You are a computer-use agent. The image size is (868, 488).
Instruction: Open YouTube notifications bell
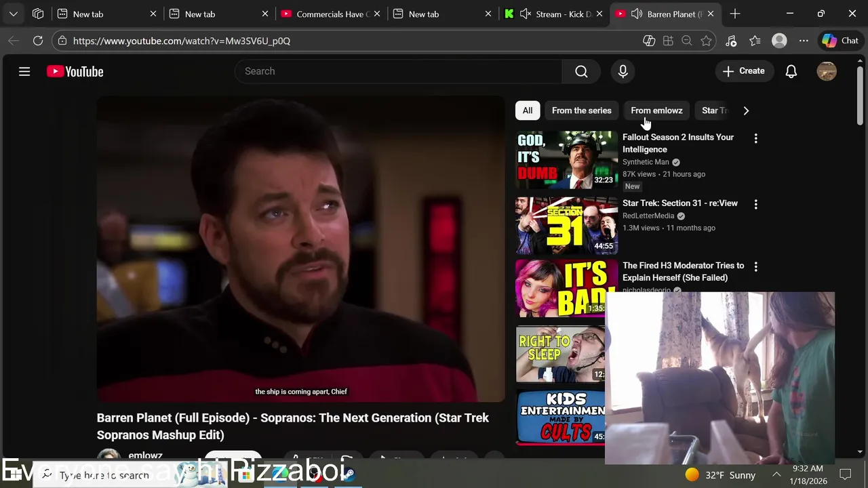[791, 71]
